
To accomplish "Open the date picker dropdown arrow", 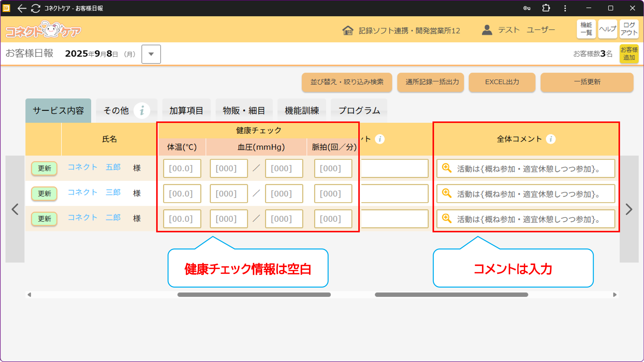I will pos(151,54).
